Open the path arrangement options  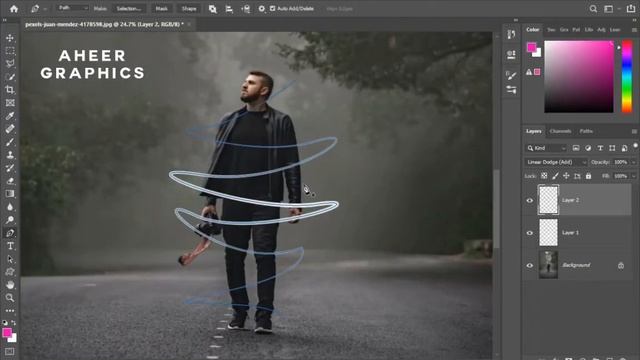[245, 9]
